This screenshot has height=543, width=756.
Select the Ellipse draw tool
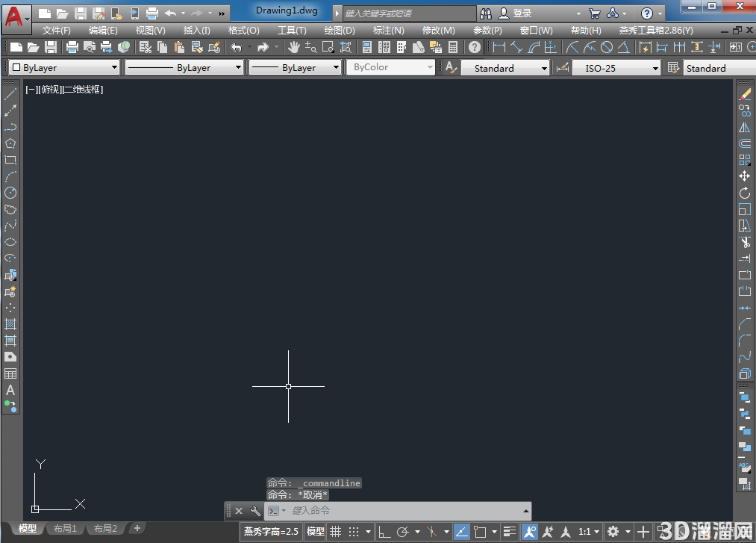coord(10,242)
